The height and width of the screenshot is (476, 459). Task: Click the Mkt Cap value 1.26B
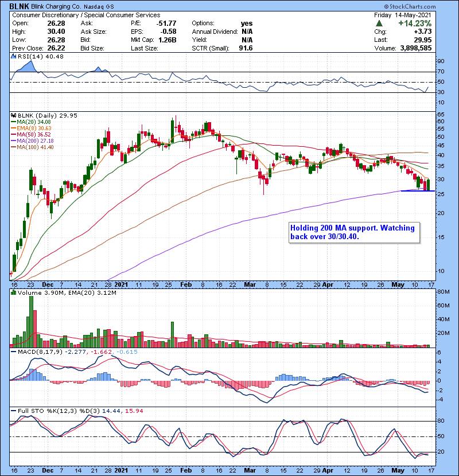pyautogui.click(x=168, y=40)
